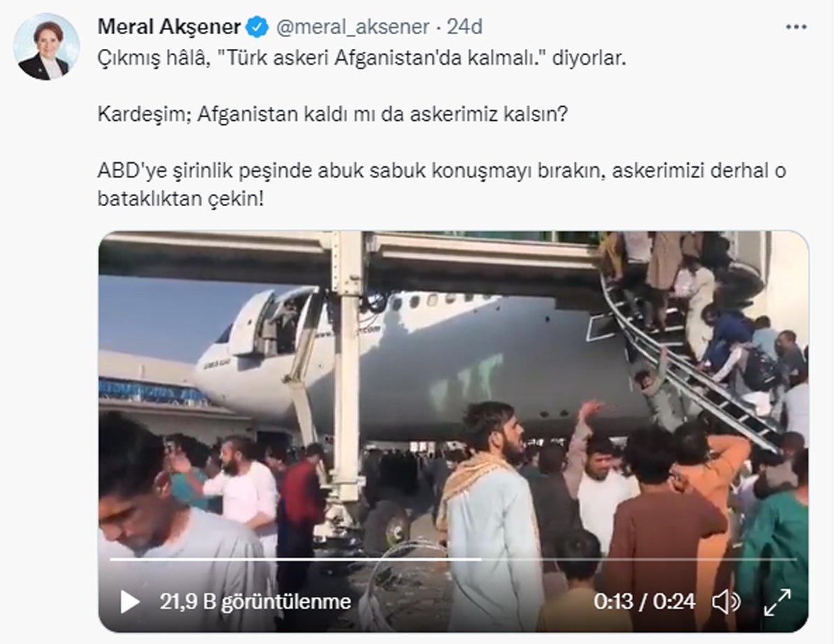Click the tweet line starting with Çıkmış hâlâ

(362, 59)
